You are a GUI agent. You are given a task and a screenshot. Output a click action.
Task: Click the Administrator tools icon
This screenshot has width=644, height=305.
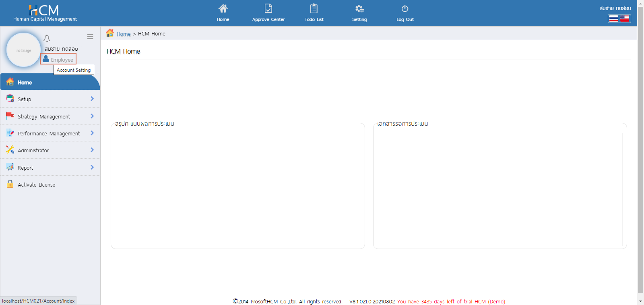(x=10, y=149)
